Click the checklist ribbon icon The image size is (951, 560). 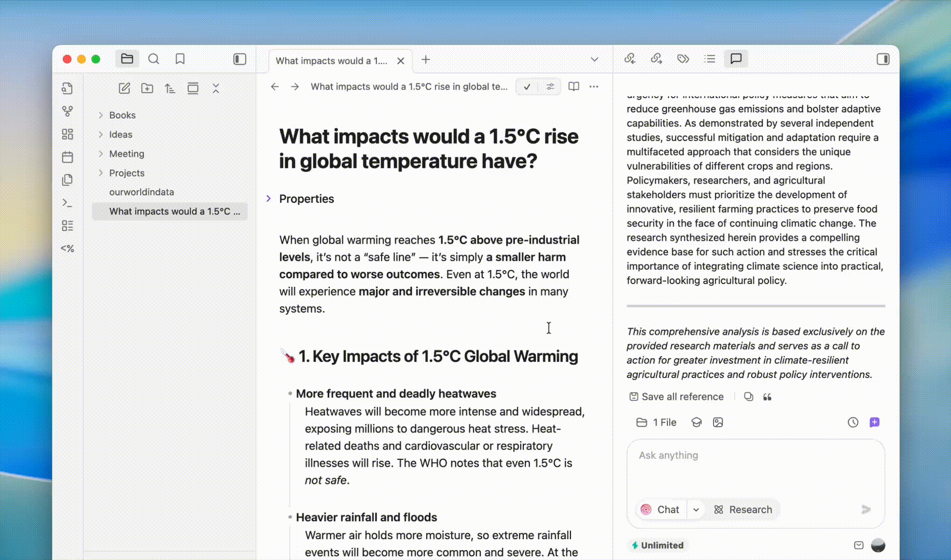[67, 225]
